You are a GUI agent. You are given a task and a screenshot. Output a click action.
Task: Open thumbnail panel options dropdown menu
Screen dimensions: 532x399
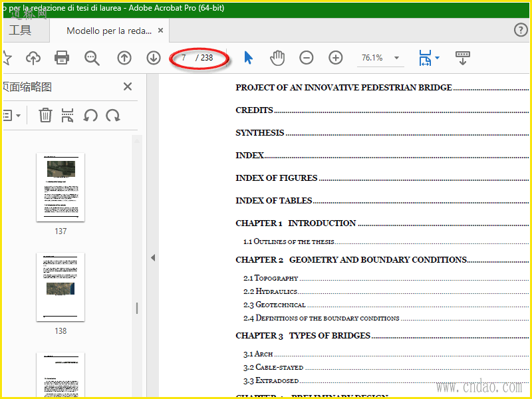point(11,116)
